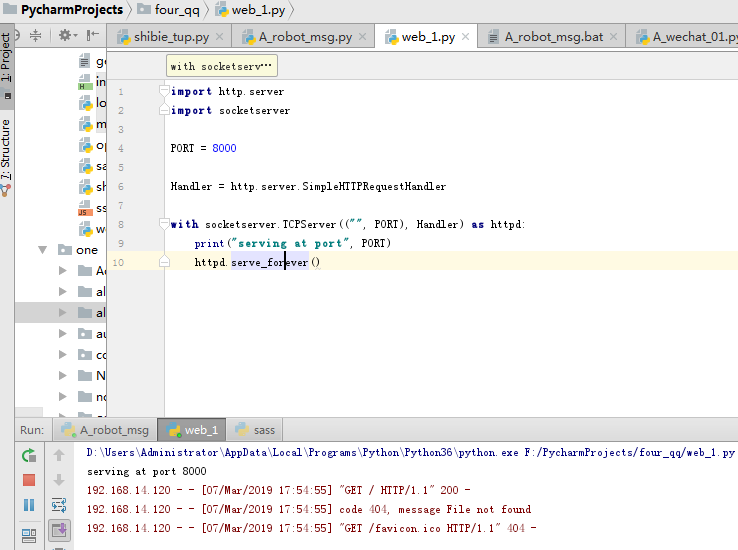Click collapse all icon in Project toolbar
The image size is (738, 550).
35,35
